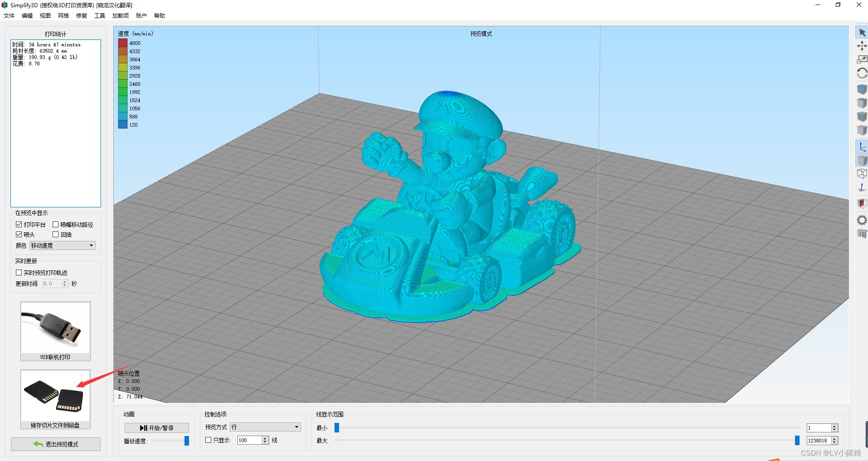Enable the 喷嘴移动路径 (travel moves) checkbox
Image resolution: width=868 pixels, height=461 pixels.
click(x=55, y=225)
